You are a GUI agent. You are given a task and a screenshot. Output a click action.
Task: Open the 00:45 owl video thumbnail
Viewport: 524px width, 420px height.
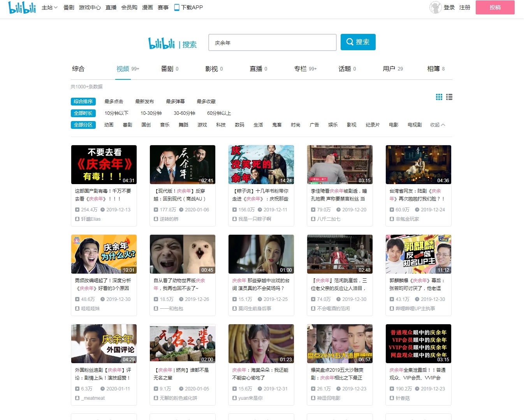183,254
